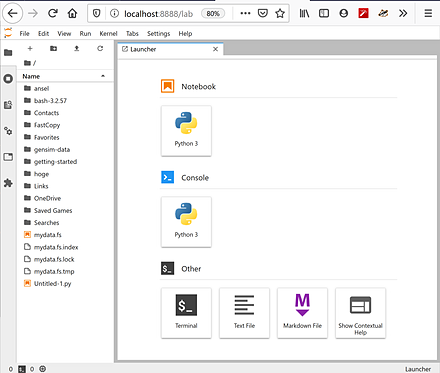
Task: Click the 80% zoom level badge
Action: click(x=213, y=14)
